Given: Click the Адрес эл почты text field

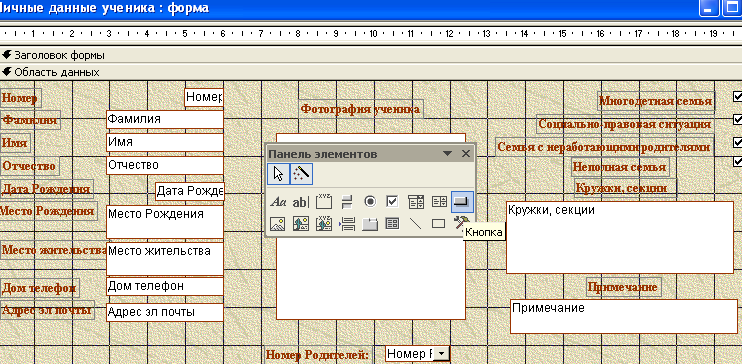Looking at the screenshot, I should [x=165, y=312].
